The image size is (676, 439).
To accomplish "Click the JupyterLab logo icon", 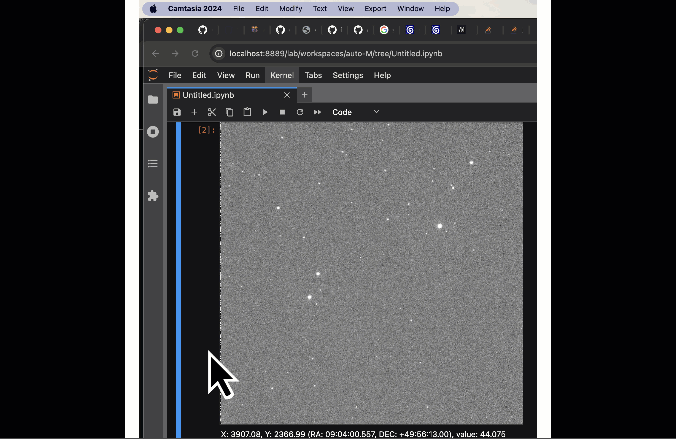I will coord(153,75).
